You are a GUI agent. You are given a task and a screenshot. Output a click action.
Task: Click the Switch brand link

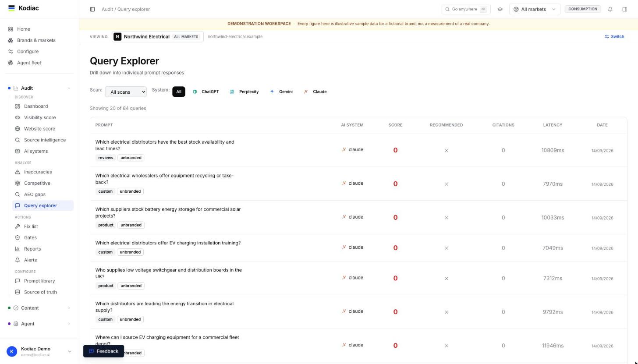[614, 37]
